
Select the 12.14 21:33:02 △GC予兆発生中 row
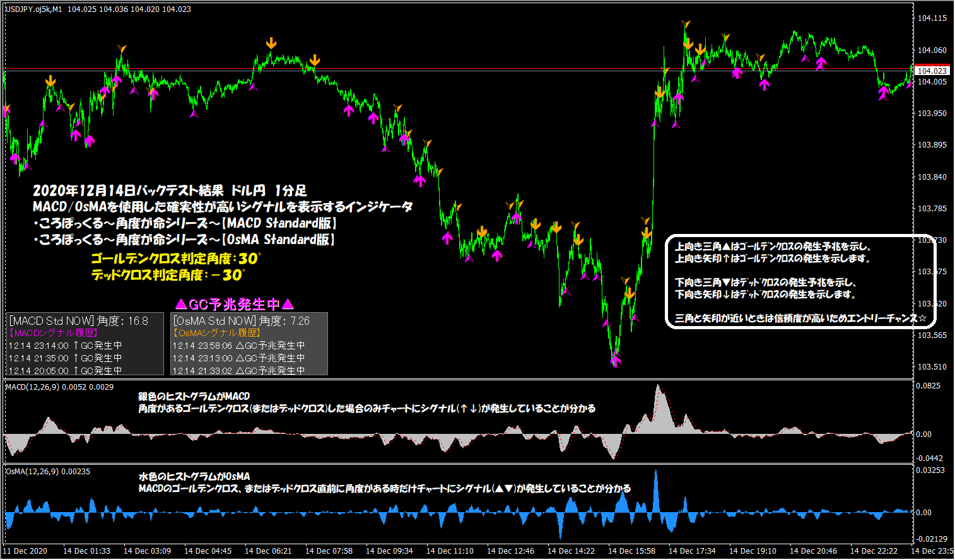point(238,371)
